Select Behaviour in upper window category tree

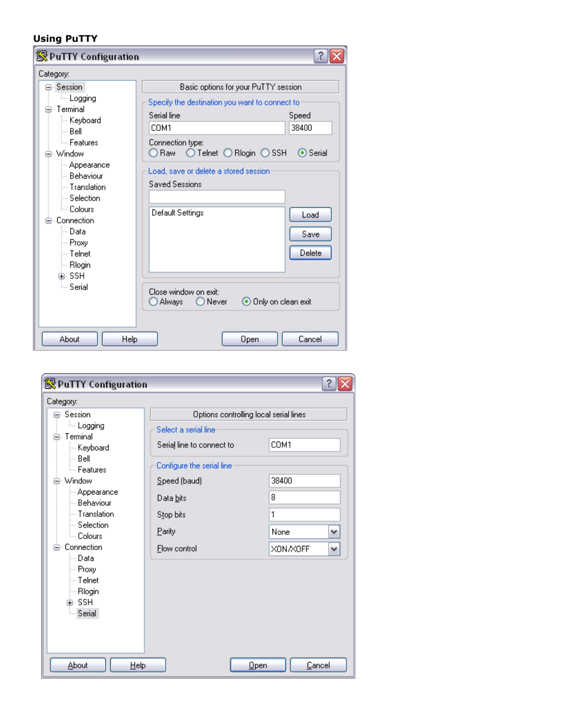pyautogui.click(x=86, y=176)
